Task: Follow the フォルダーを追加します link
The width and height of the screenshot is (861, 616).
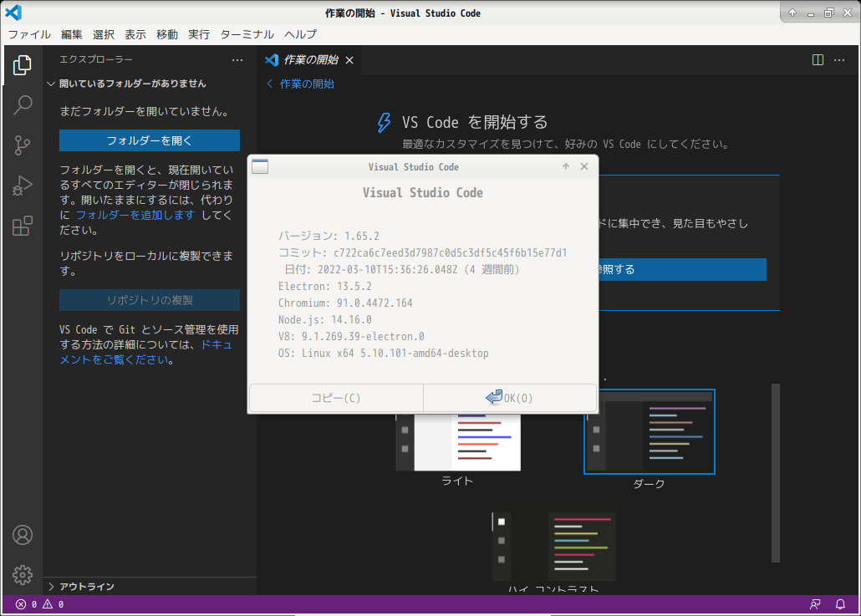Action: coord(135,215)
